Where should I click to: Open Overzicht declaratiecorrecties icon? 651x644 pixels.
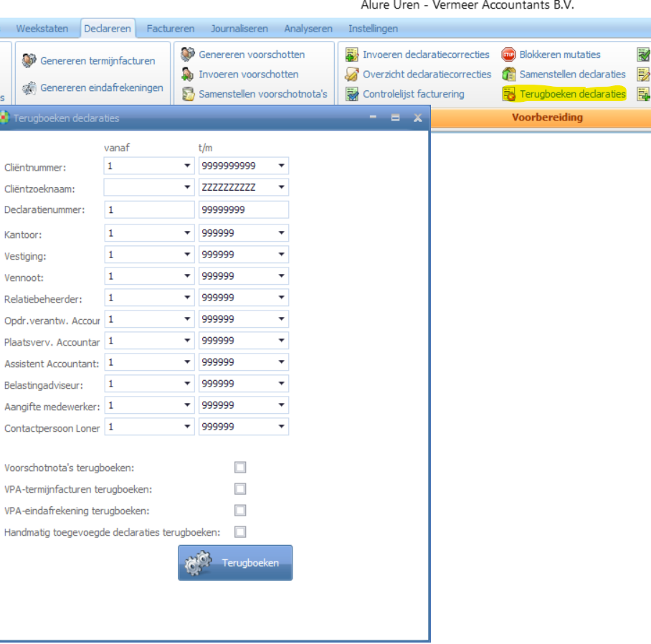click(352, 75)
